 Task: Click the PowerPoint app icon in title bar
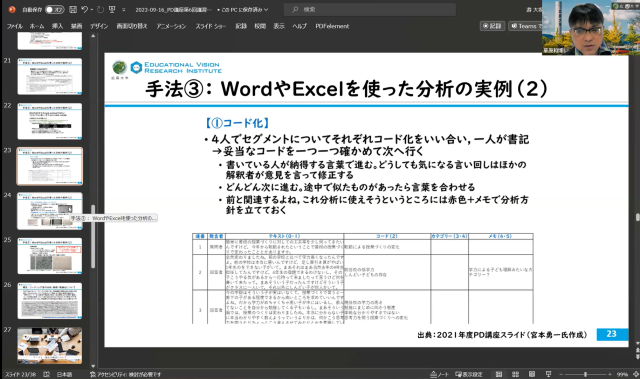(11, 9)
